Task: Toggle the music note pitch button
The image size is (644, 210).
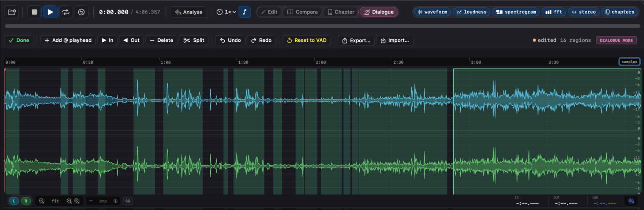Action: pos(245,12)
